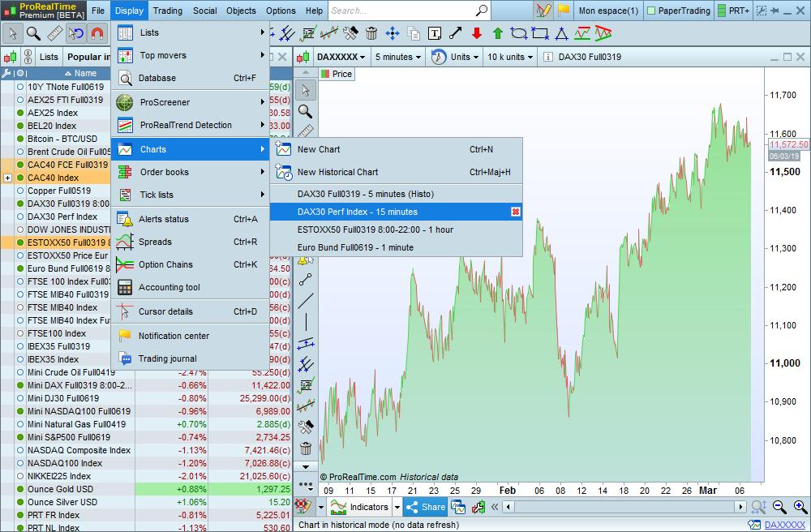Expand the ProScreener submenu
Screen dimensions: 811x532
[190, 102]
